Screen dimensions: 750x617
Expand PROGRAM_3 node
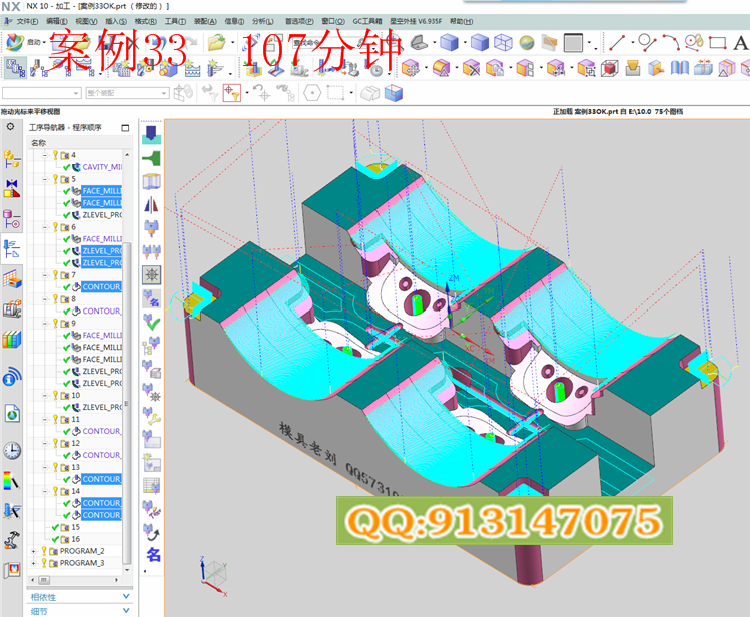pos(33,563)
